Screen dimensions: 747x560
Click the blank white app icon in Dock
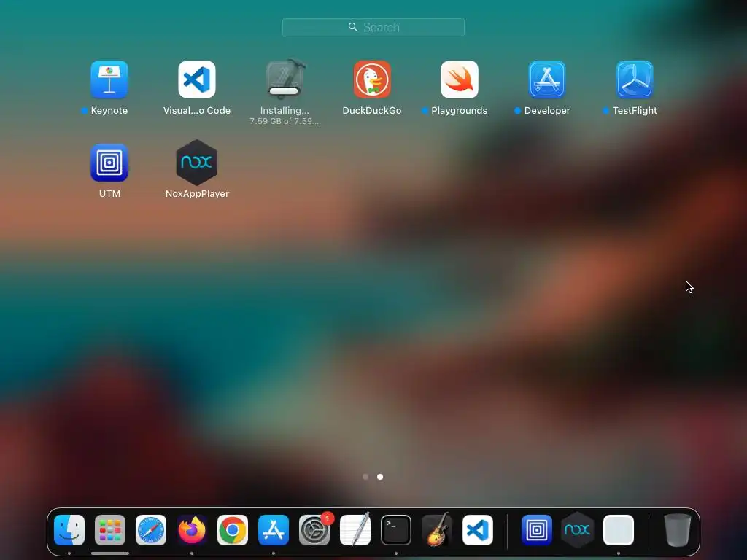pyautogui.click(x=619, y=530)
